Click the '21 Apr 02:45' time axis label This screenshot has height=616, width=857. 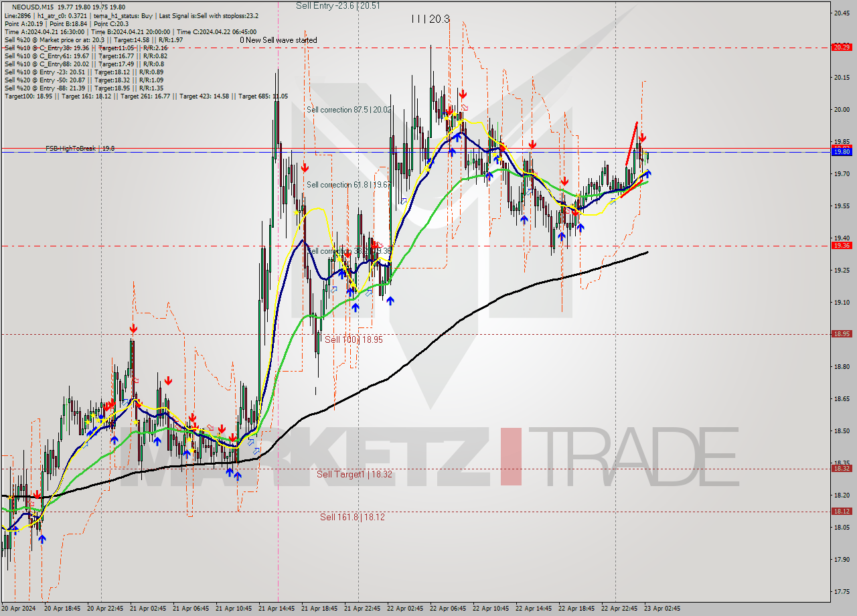(148, 609)
